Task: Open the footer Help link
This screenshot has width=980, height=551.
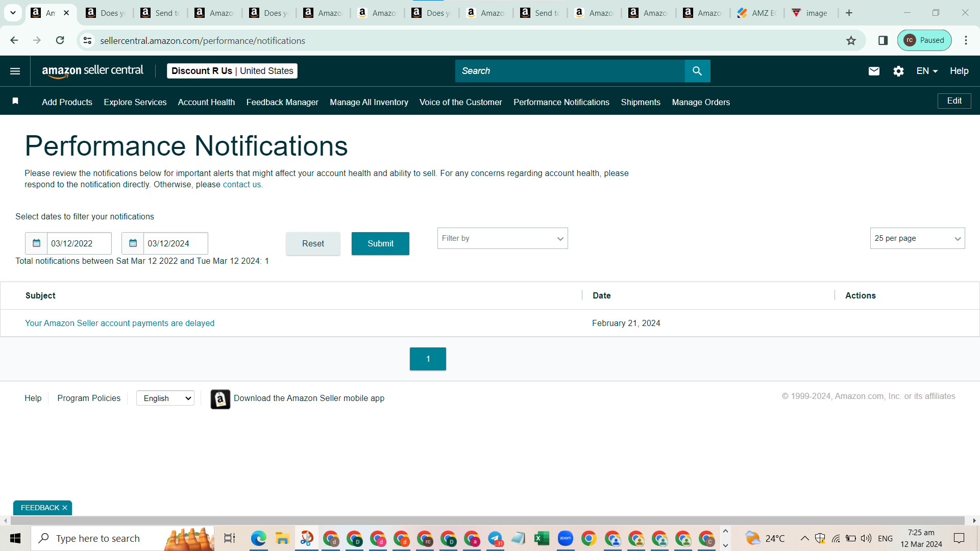Action: tap(33, 398)
